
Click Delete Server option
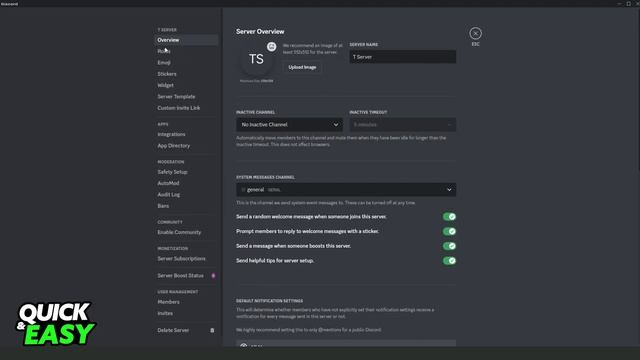[187, 330]
